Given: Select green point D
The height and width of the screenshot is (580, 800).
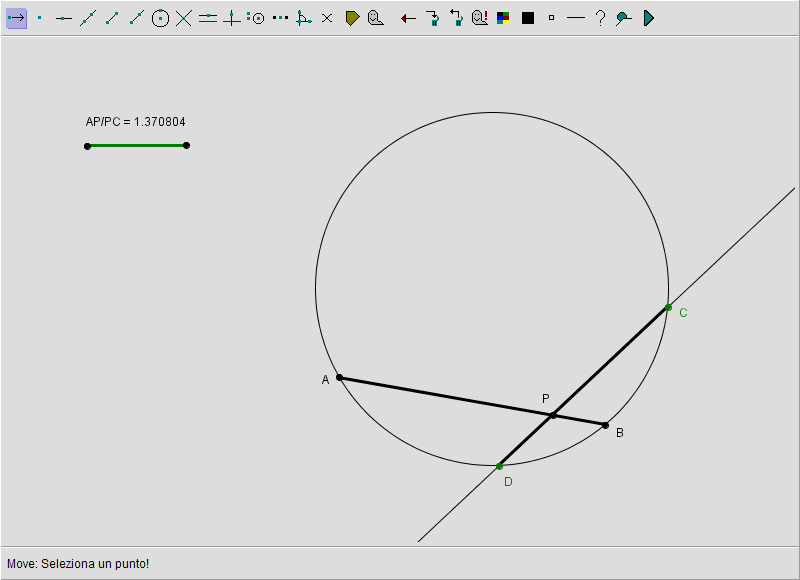Looking at the screenshot, I should coord(499,466).
